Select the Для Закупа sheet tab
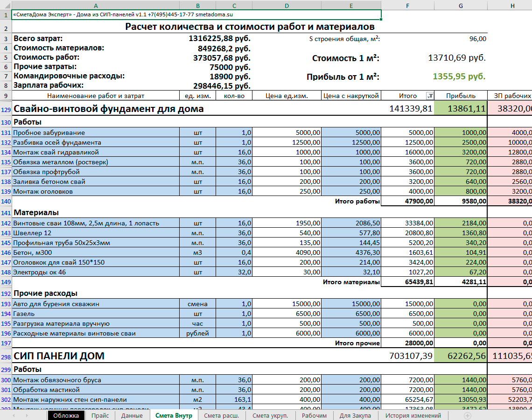Image resolution: width=532 pixels, height=420 pixels. click(x=355, y=416)
